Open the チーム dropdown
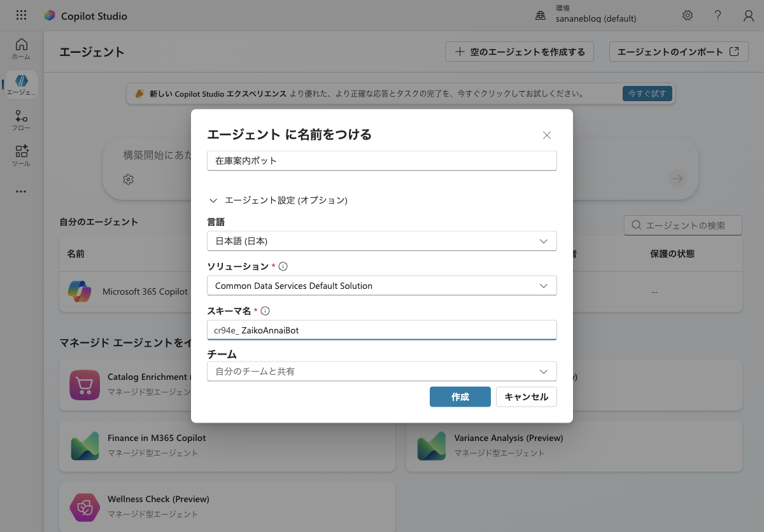The width and height of the screenshot is (764, 532). click(382, 371)
